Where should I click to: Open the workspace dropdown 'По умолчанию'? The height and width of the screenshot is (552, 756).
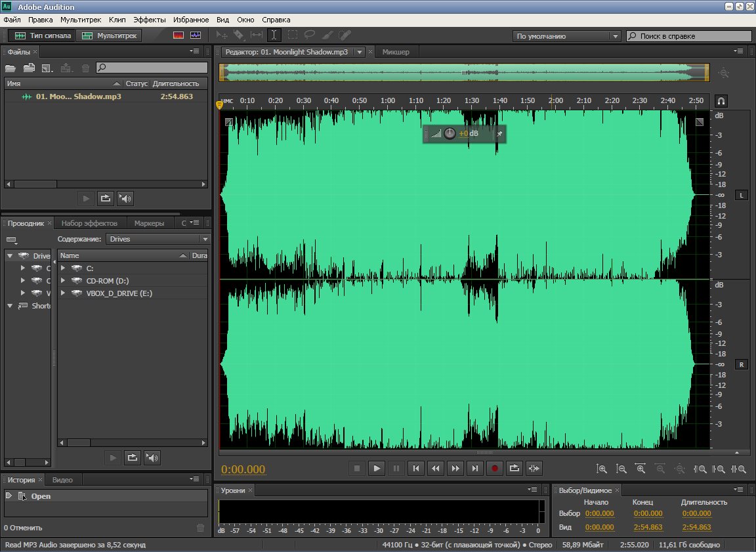(x=567, y=36)
